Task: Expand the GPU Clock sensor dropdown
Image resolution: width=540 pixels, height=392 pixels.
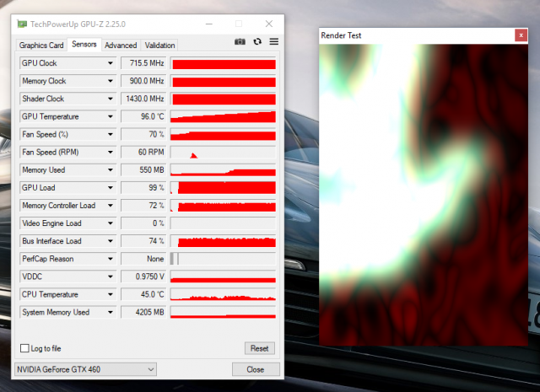Action: [111, 63]
